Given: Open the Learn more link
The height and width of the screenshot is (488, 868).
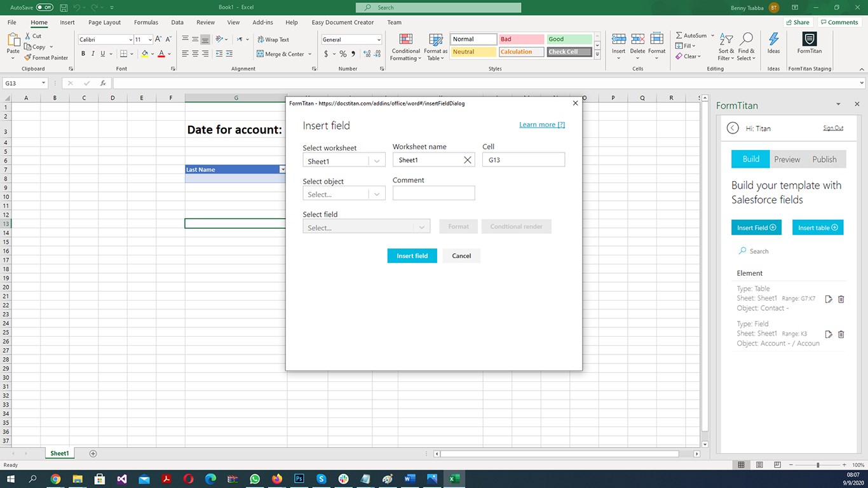Looking at the screenshot, I should tap(542, 125).
